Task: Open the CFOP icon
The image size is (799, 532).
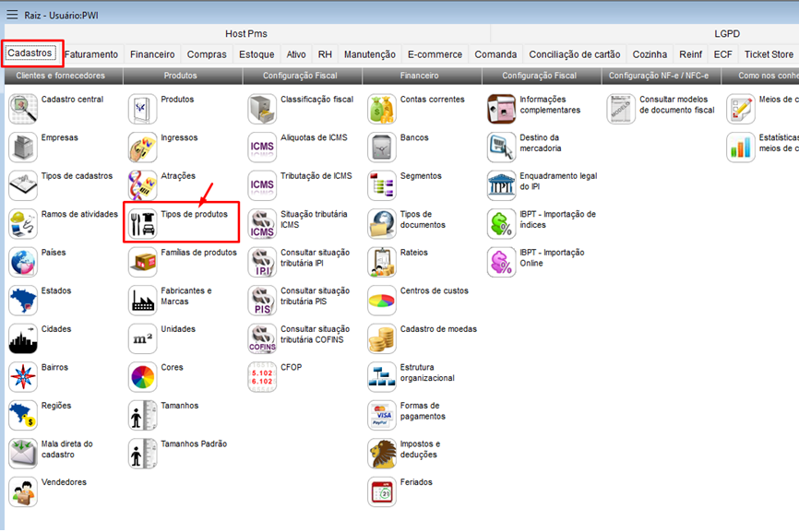Action: 262,377
